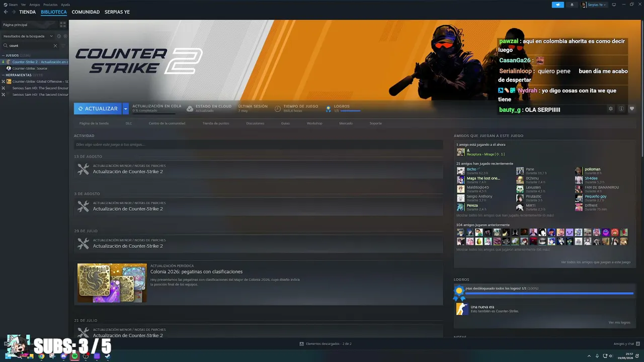Open the announcements megaphone button
The width and height of the screenshot is (644, 362).
tap(558, 5)
